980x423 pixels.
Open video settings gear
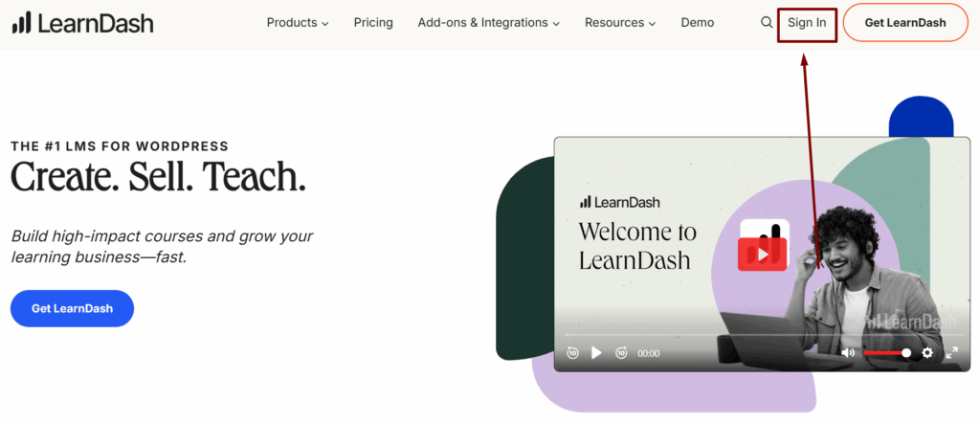927,353
